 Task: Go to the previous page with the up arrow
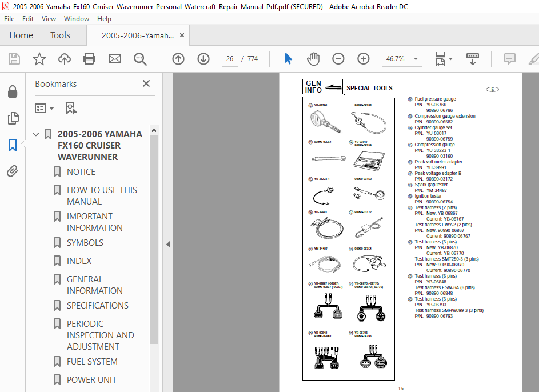178,59
